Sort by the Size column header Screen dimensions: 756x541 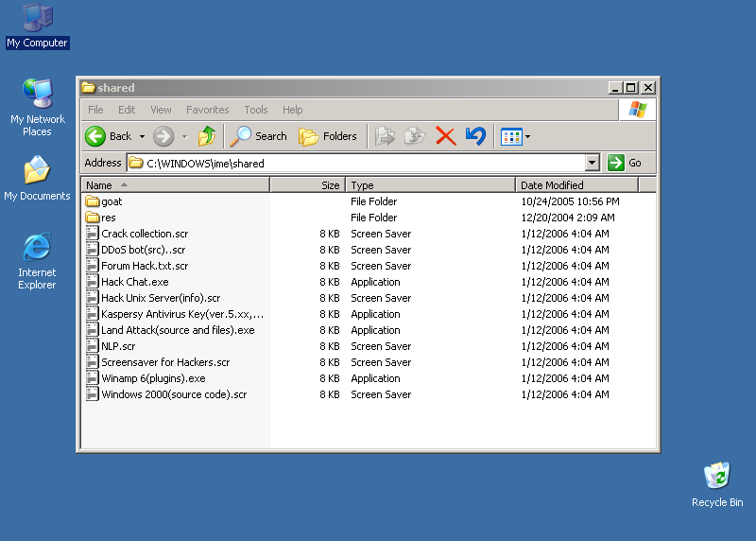click(x=308, y=184)
